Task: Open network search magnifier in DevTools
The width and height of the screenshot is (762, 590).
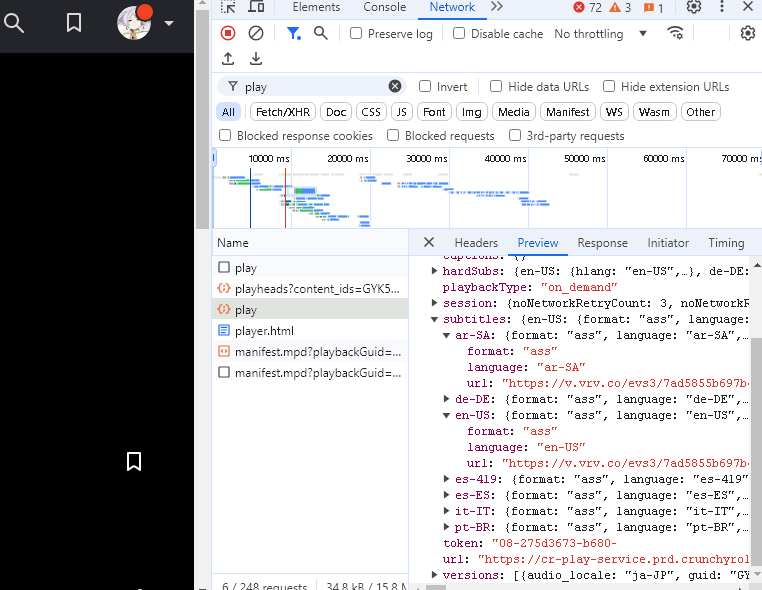Action: (321, 33)
